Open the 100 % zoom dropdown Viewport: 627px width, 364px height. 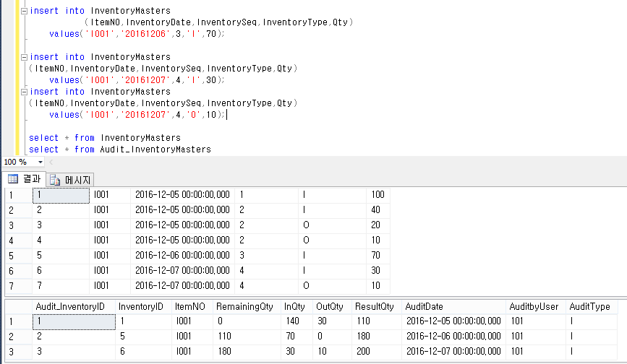(40, 162)
